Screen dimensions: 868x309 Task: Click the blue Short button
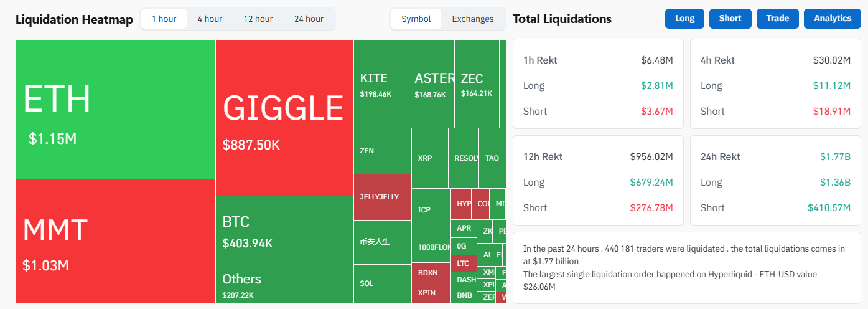pyautogui.click(x=730, y=19)
